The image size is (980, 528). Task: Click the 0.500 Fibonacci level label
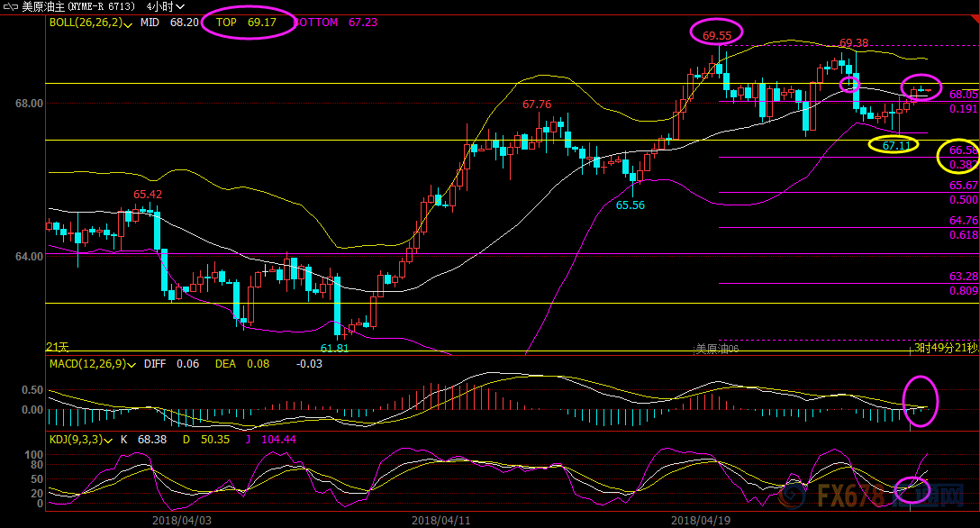[963, 200]
